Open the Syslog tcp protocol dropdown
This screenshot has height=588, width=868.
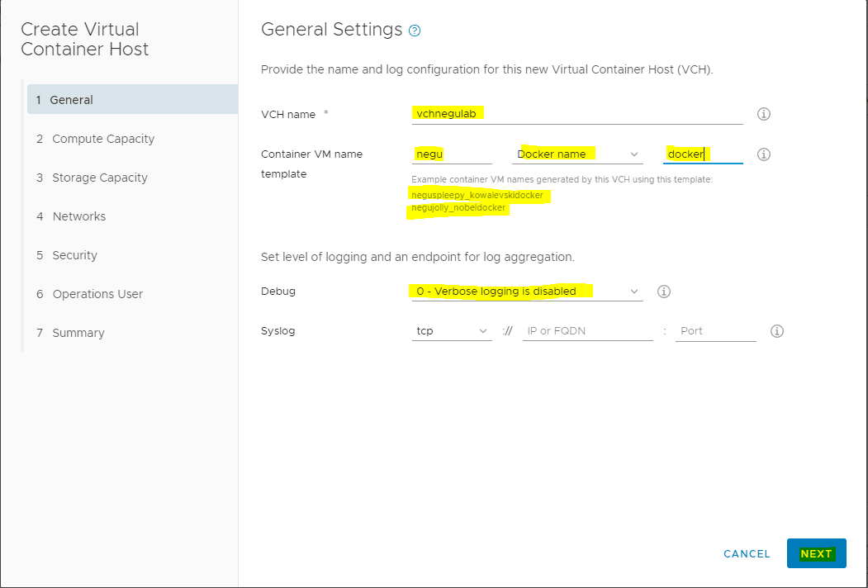(x=452, y=331)
